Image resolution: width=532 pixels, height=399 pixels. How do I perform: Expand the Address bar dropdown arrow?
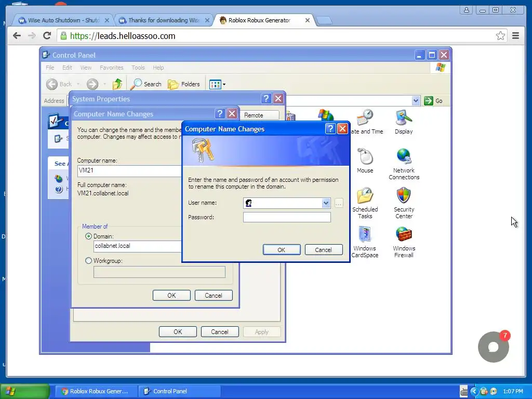tap(416, 101)
